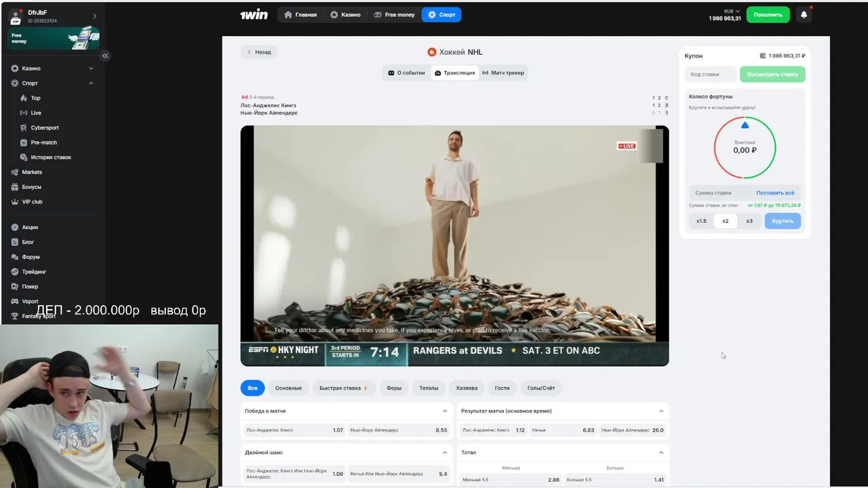Go to Казино in top navigation

click(x=345, y=14)
